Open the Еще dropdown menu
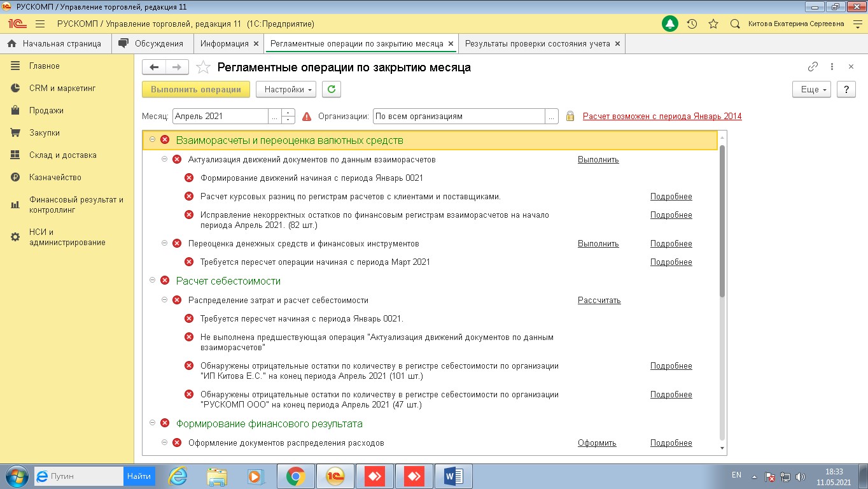868x489 pixels. click(812, 90)
